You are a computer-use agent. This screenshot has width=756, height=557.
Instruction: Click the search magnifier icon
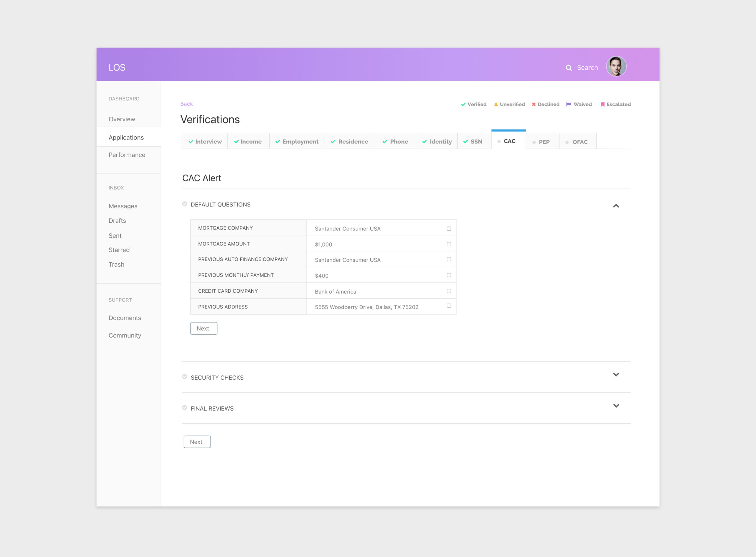568,68
